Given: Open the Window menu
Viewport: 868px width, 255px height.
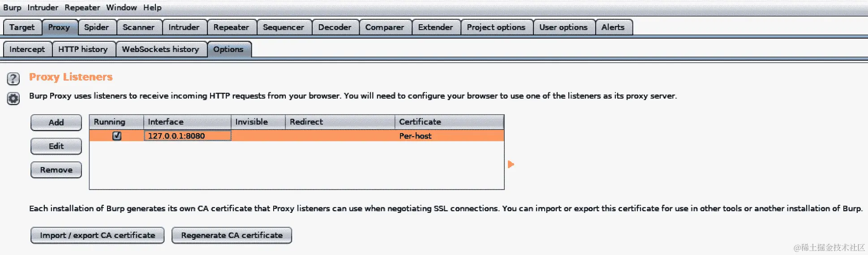Looking at the screenshot, I should (x=121, y=8).
